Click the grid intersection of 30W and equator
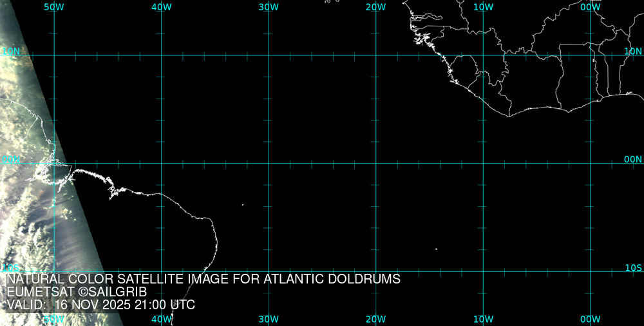The height and width of the screenshot is (326, 644). 269,163
